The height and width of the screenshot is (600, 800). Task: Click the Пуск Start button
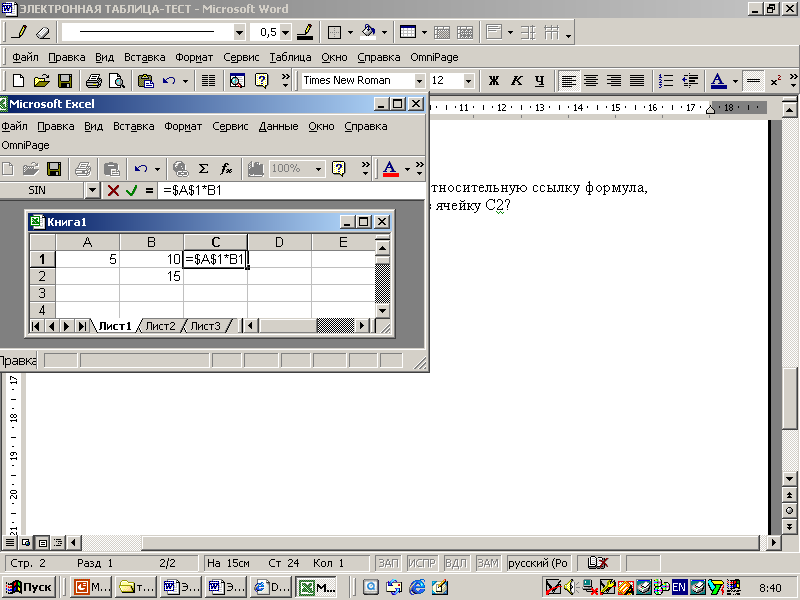[x=30, y=587]
